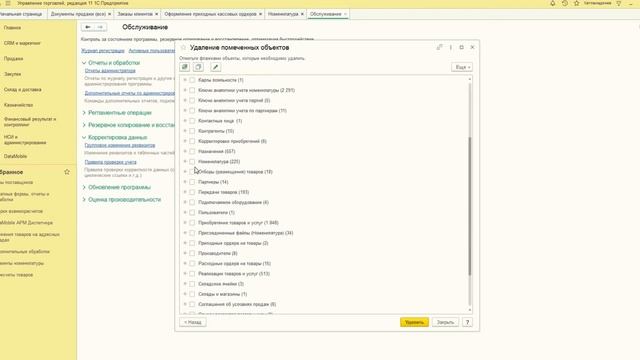
Task: Click the check-all-items icon in dialog toolbar
Action: pyautogui.click(x=184, y=67)
